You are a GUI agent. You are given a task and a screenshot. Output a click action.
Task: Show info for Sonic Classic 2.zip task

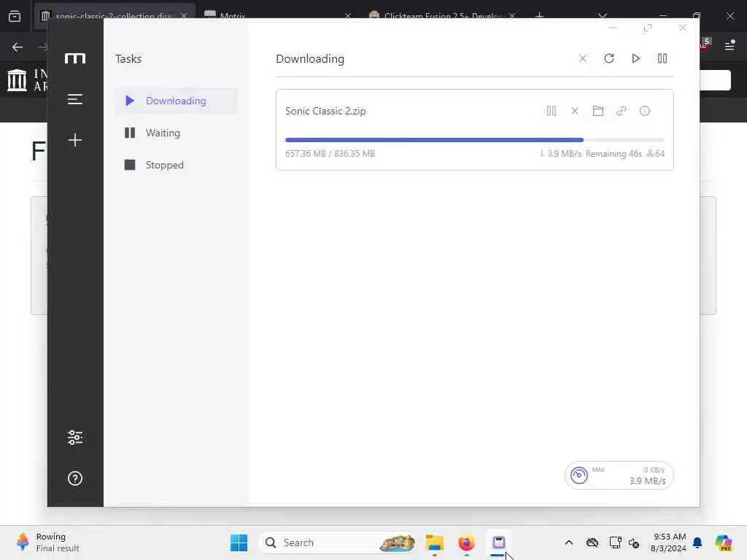pos(645,111)
